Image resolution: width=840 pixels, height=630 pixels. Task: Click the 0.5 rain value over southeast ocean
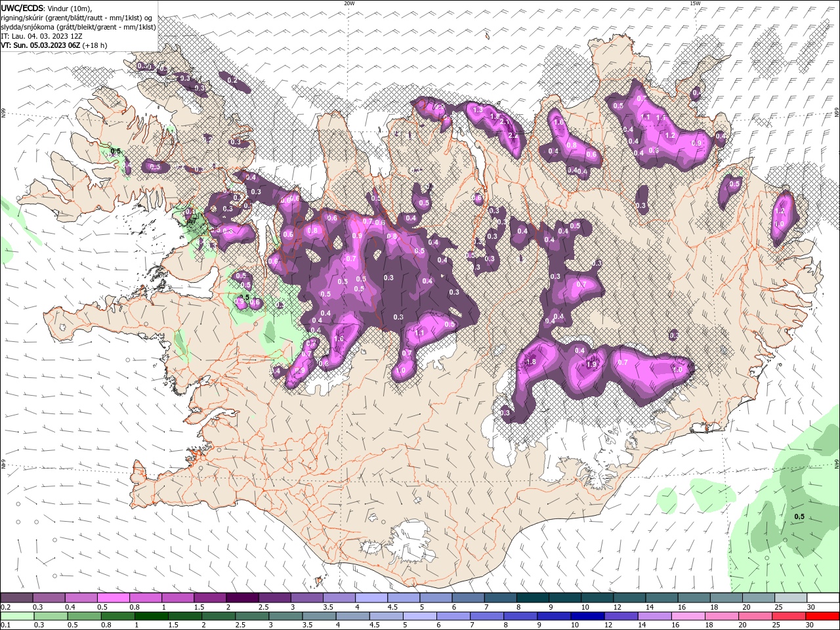tap(799, 517)
